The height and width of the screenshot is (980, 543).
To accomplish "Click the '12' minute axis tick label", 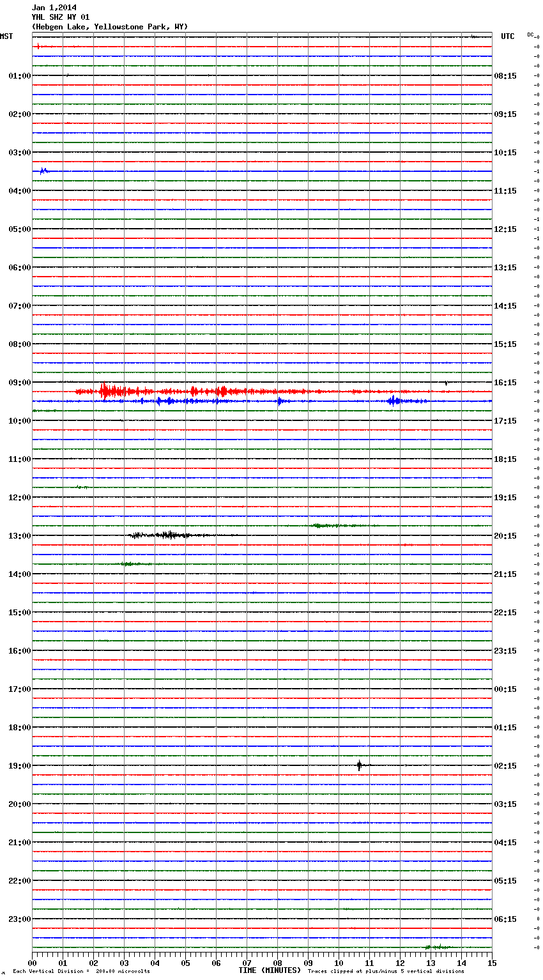I will 401,963.
